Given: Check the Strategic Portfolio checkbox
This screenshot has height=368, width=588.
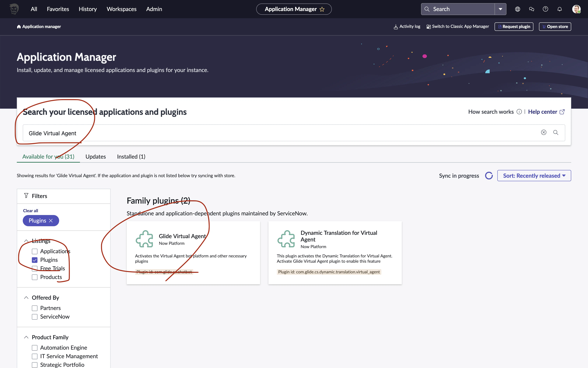Looking at the screenshot, I should 35,365.
